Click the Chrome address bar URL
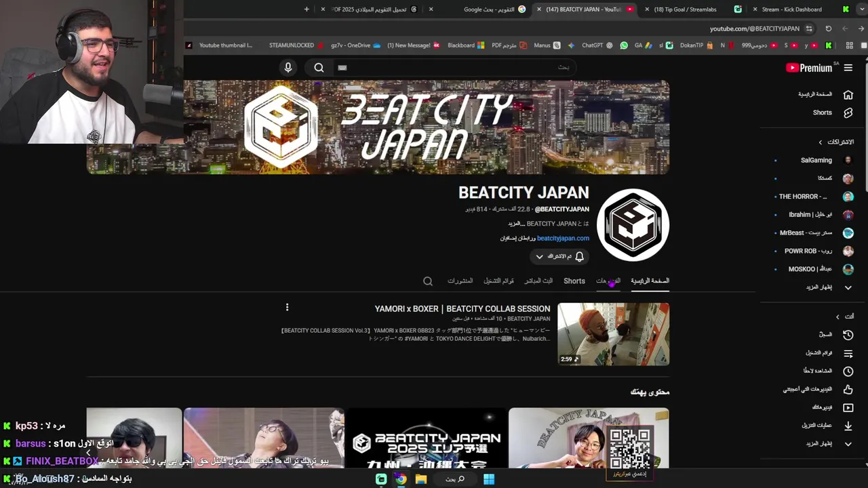 pyautogui.click(x=754, y=29)
